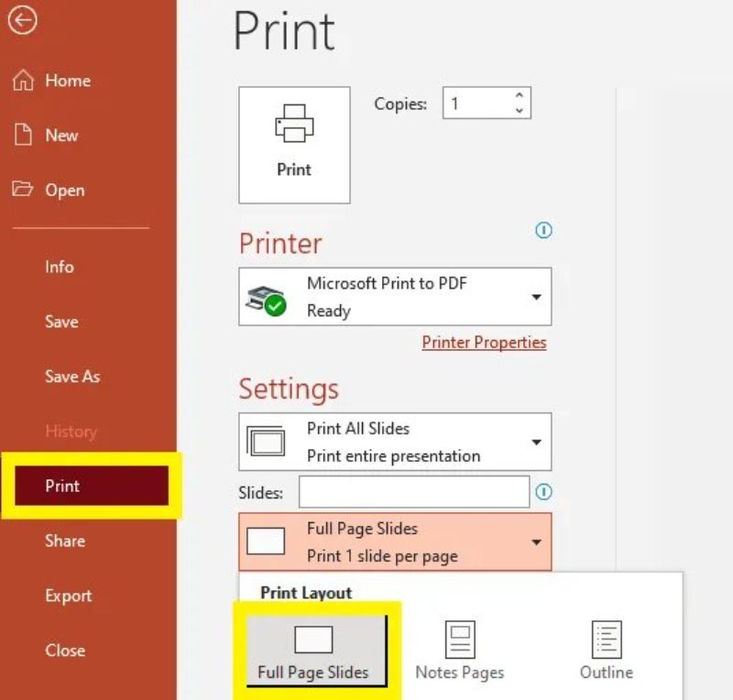The image size is (733, 700).
Task: Switch to the Home section
Action: click(64, 81)
